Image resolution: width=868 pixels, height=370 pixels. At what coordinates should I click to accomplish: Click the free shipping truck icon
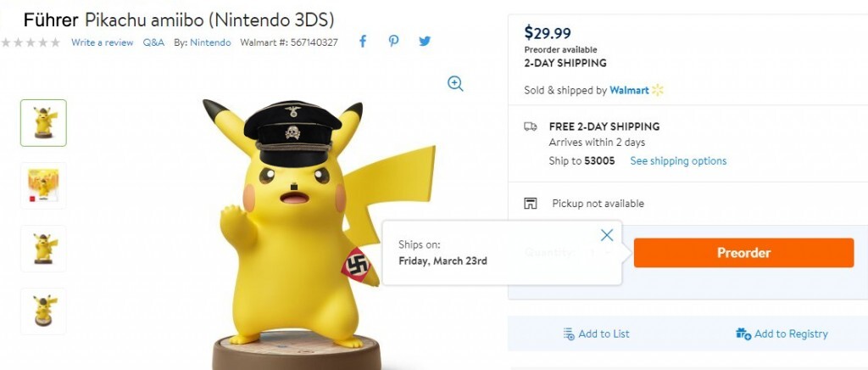(x=531, y=126)
